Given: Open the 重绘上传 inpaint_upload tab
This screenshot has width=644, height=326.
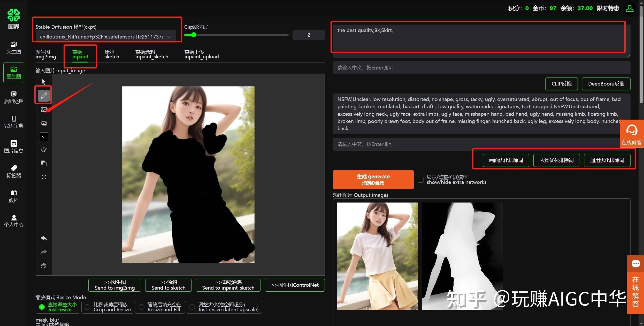Looking at the screenshot, I should click(201, 54).
